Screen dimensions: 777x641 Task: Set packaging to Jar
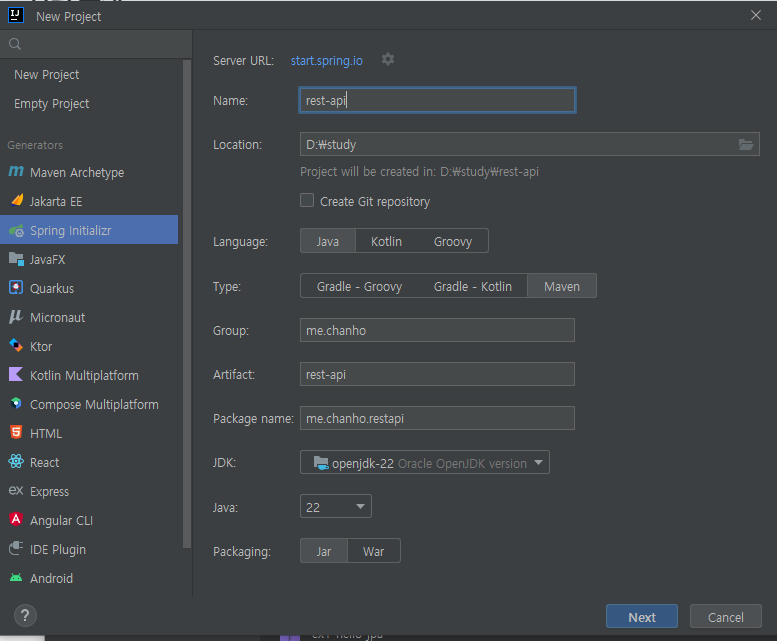(324, 551)
